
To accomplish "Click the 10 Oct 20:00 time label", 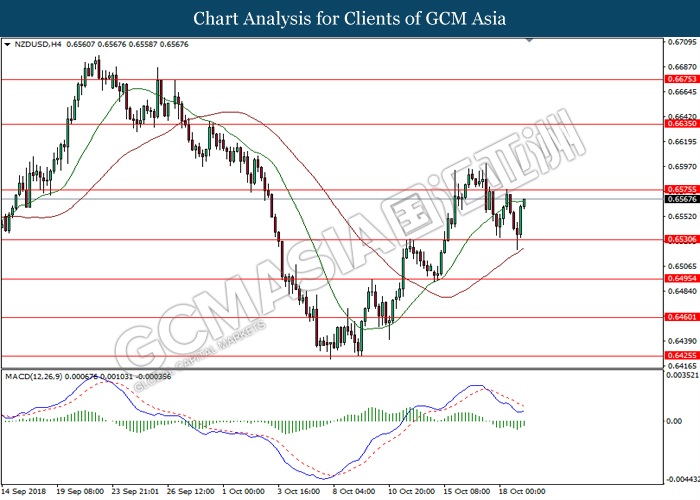I will (411, 492).
